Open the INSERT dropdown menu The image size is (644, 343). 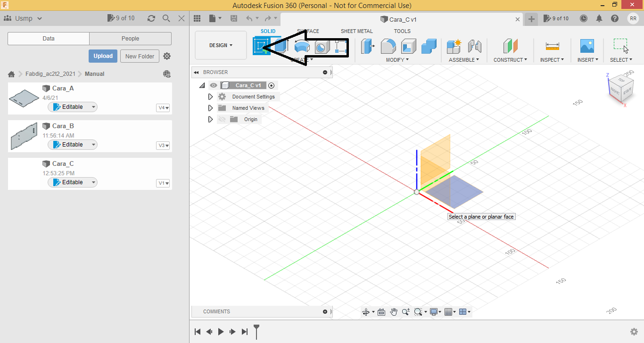click(588, 60)
